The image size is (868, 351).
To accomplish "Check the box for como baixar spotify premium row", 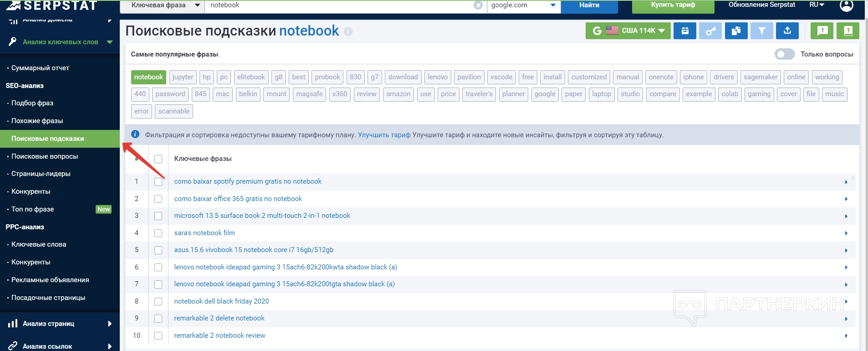I will tap(158, 182).
